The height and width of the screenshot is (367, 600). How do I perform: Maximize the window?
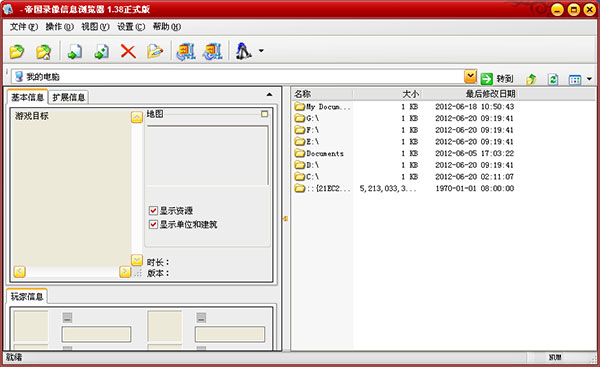coord(574,10)
